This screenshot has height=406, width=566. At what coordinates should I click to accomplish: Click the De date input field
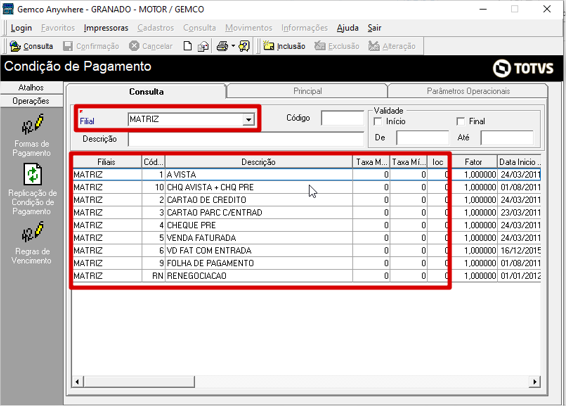422,137
